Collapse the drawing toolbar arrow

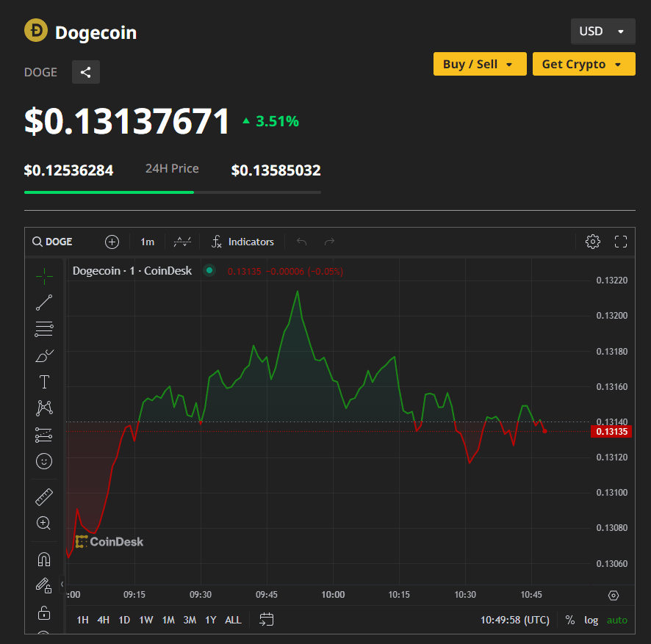point(62,585)
